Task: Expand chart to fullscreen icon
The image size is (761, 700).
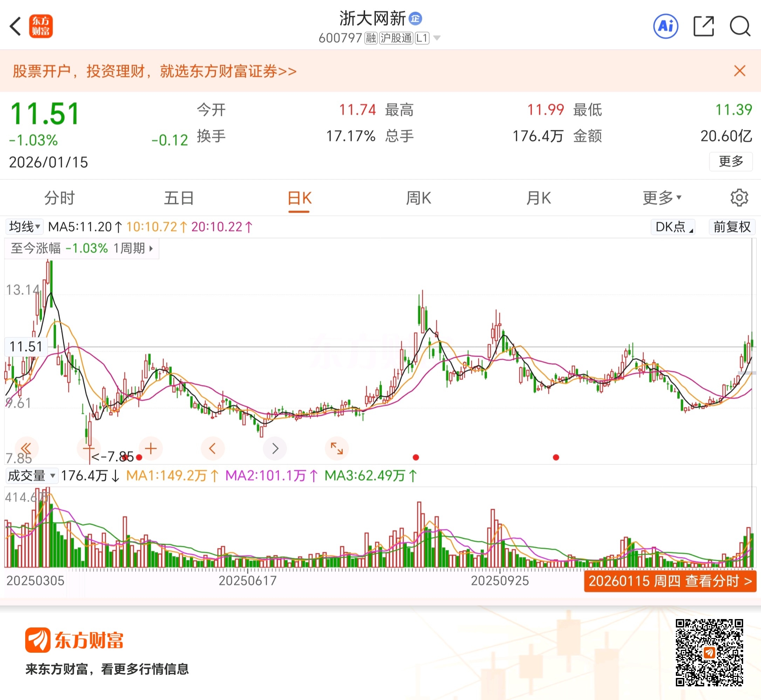Action: coord(336,448)
